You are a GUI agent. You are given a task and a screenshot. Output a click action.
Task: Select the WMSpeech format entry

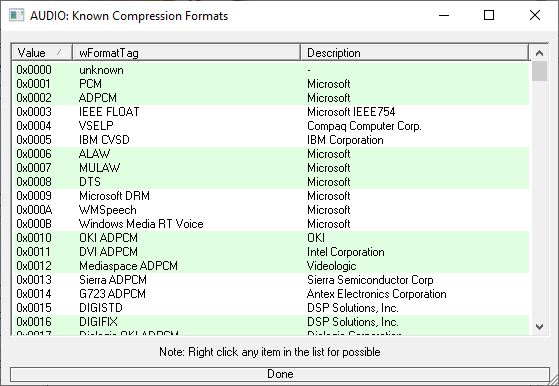tap(108, 210)
